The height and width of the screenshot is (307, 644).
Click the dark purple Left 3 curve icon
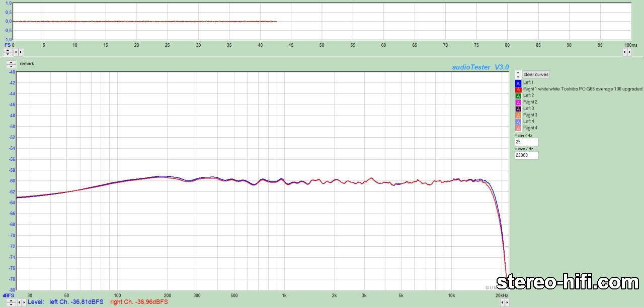click(x=518, y=109)
